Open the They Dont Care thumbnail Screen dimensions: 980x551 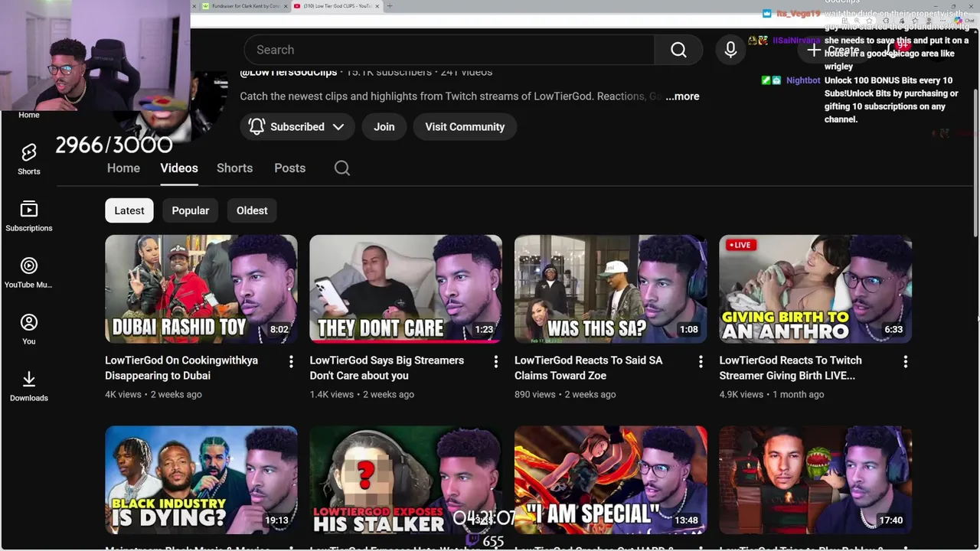click(x=406, y=289)
